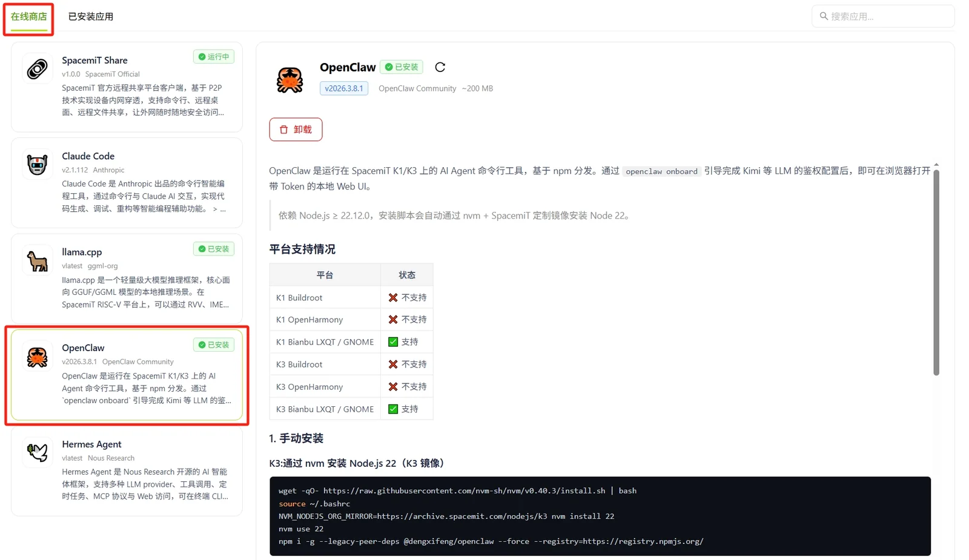Click the 已安装 badge on llama.cpp card
Viewport: 969px width, 560px height.
click(x=214, y=249)
